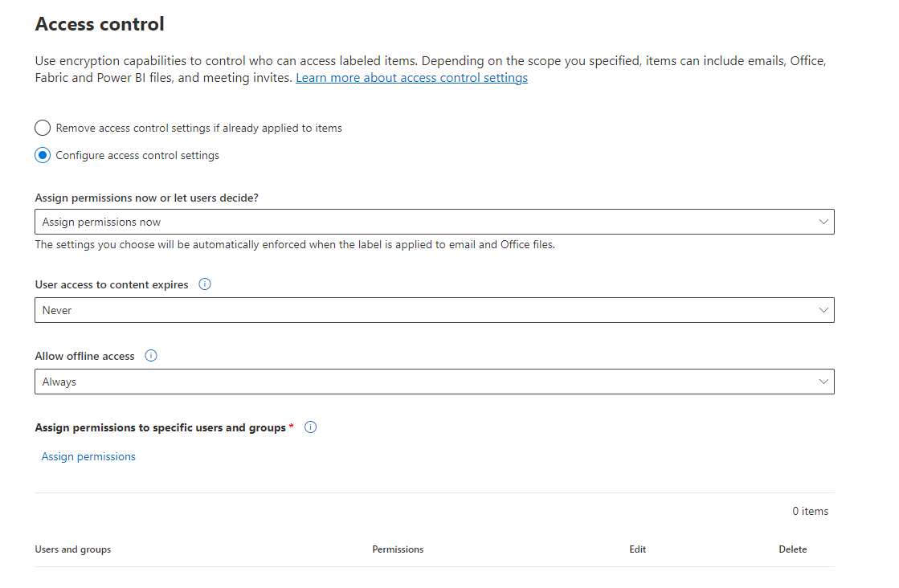Click inside the "Never" expiration combo box

[x=321, y=310]
